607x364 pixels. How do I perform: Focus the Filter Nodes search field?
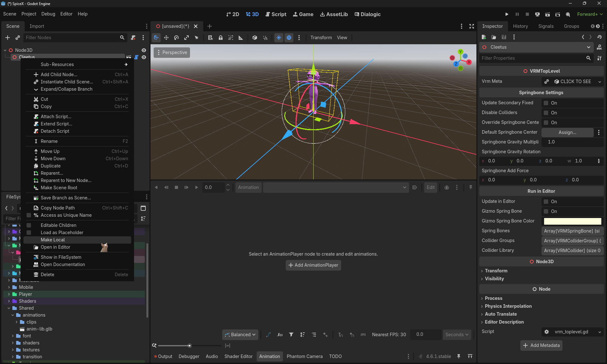pos(75,38)
